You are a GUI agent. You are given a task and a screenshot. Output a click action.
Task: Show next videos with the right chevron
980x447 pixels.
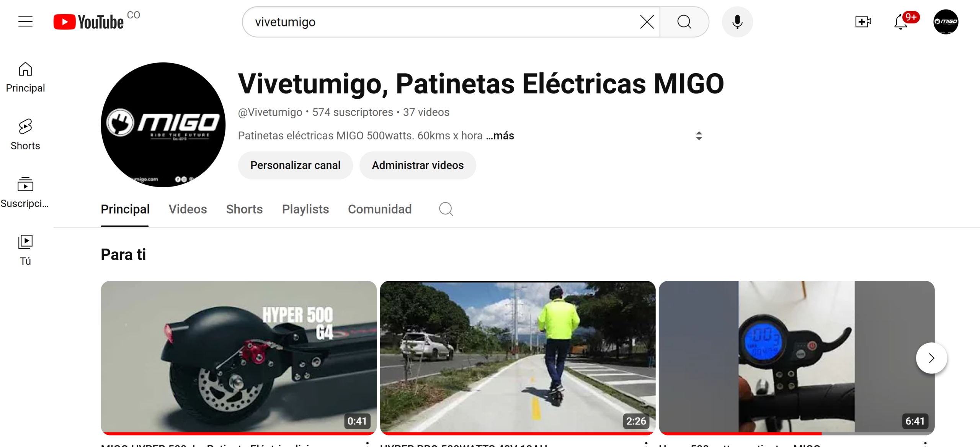click(931, 358)
